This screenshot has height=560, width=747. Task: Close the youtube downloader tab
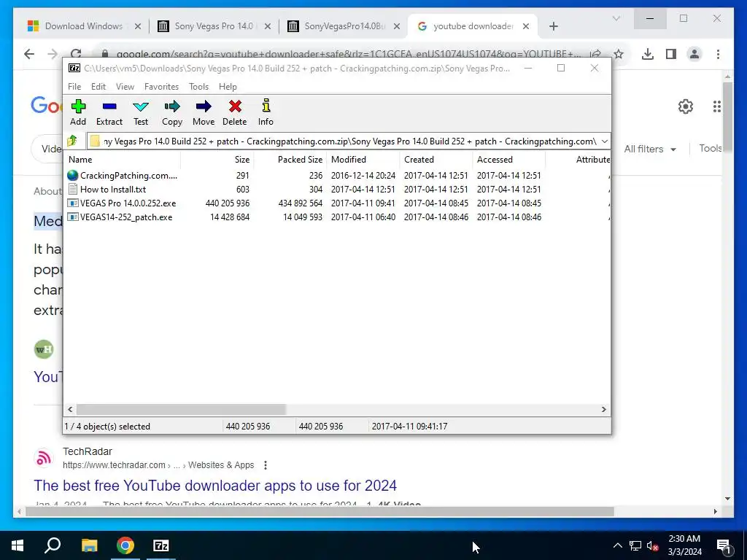[x=526, y=26]
